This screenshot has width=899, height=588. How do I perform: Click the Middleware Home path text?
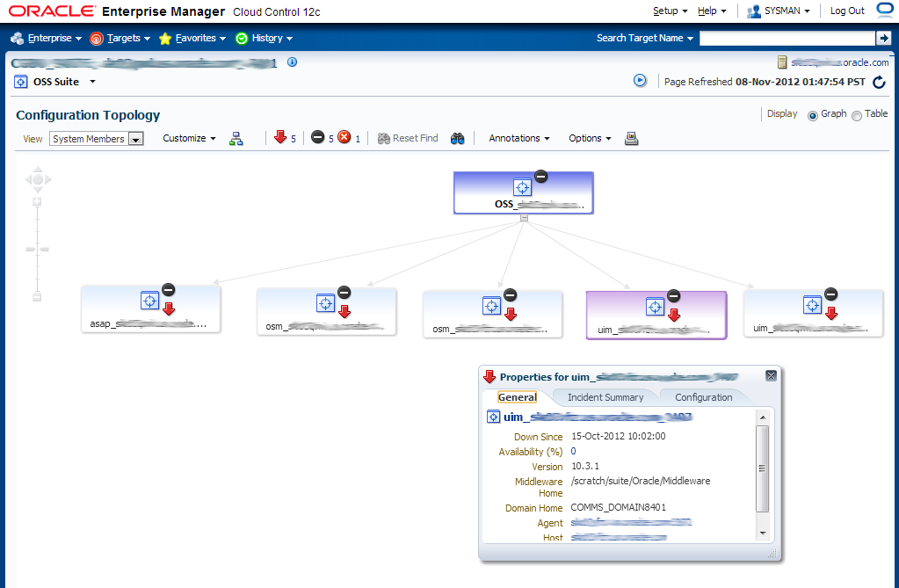tap(641, 482)
